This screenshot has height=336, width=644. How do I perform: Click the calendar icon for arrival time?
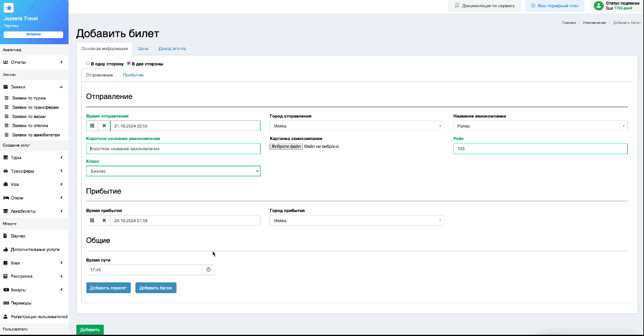(x=92, y=220)
